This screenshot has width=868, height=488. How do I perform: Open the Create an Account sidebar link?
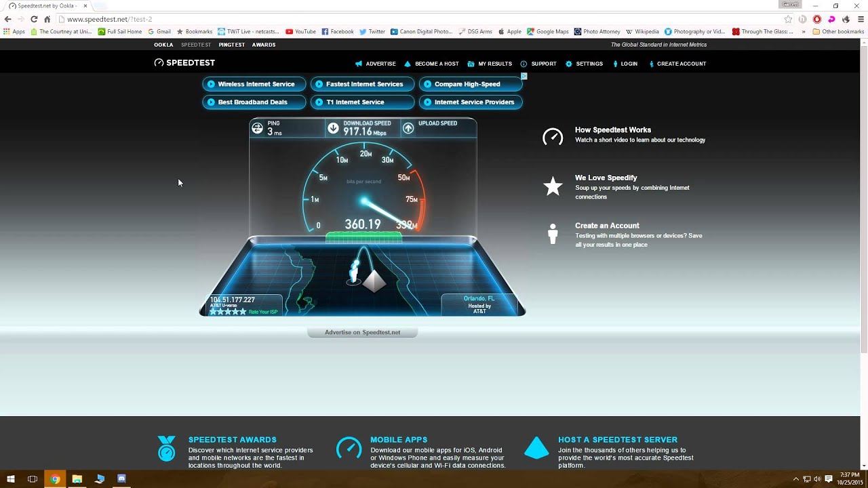point(608,226)
